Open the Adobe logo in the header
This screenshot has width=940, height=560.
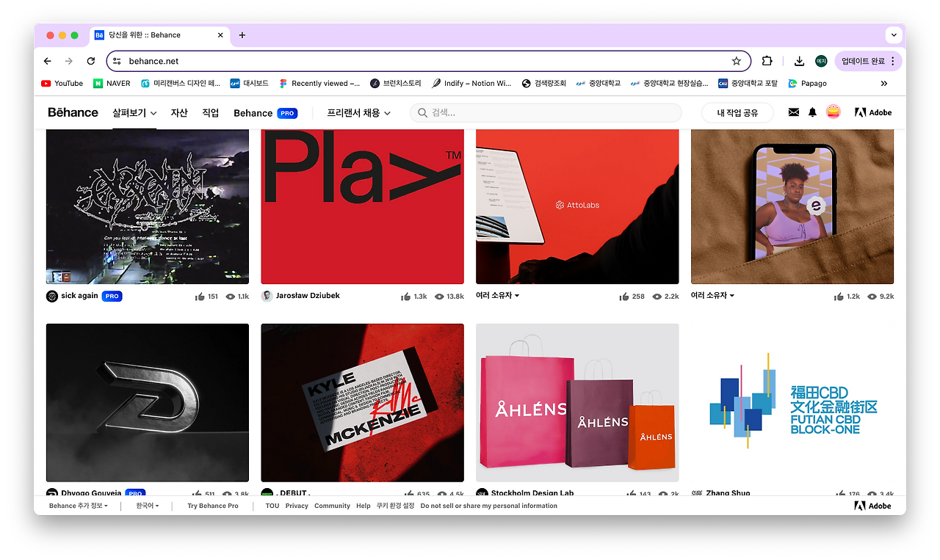[x=873, y=112]
